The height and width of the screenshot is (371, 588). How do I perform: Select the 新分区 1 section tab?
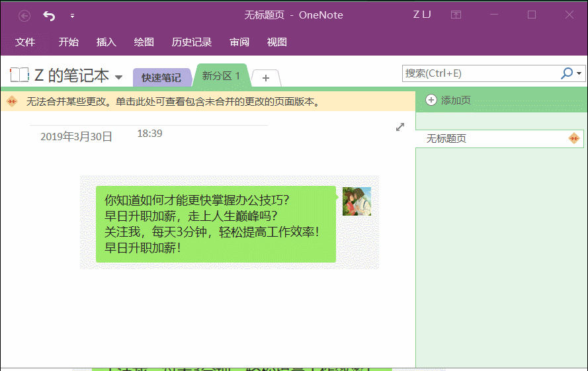(x=221, y=76)
